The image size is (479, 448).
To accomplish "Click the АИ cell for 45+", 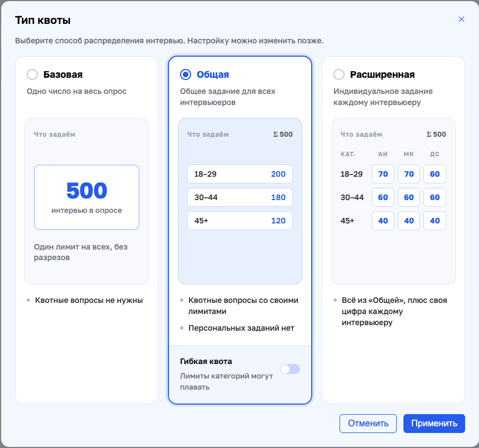I will coord(383,221).
